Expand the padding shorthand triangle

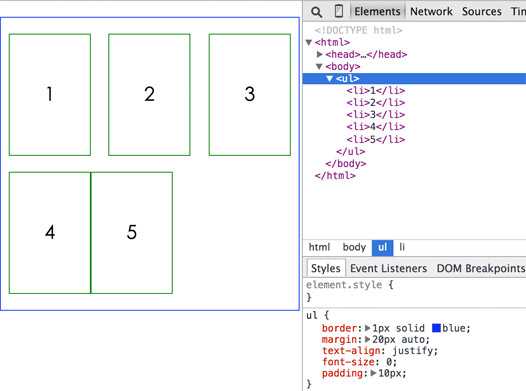tap(373, 373)
